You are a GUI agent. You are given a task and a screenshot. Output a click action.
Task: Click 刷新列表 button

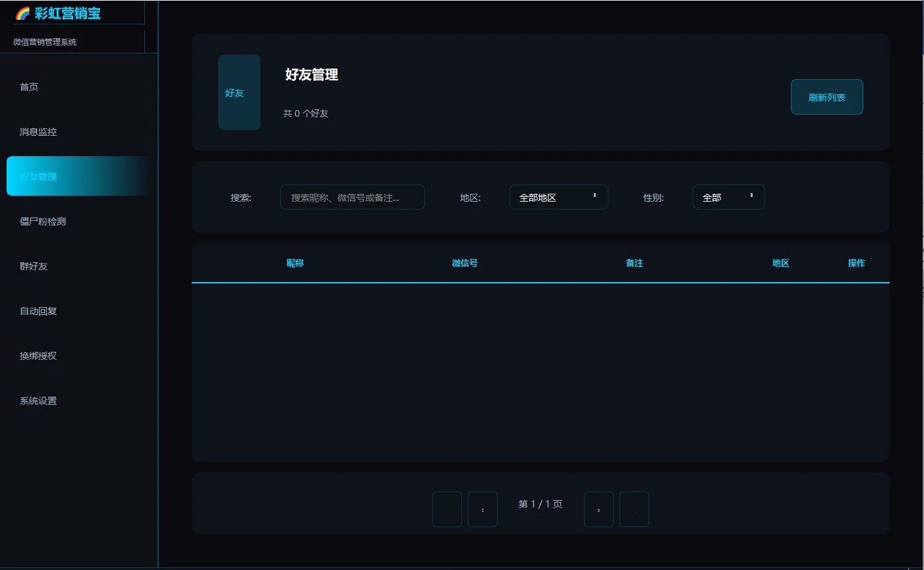click(x=827, y=97)
